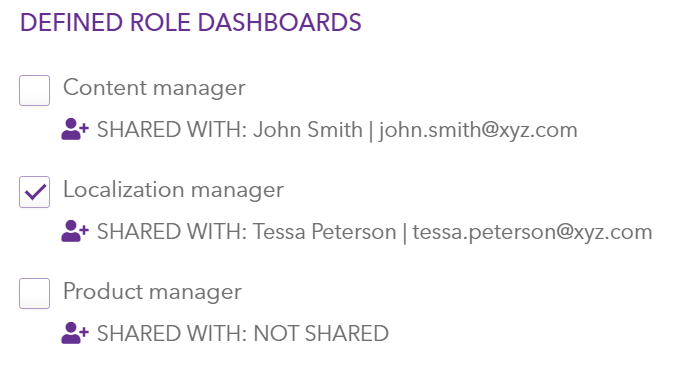Select the Localization manager label

pos(173,190)
